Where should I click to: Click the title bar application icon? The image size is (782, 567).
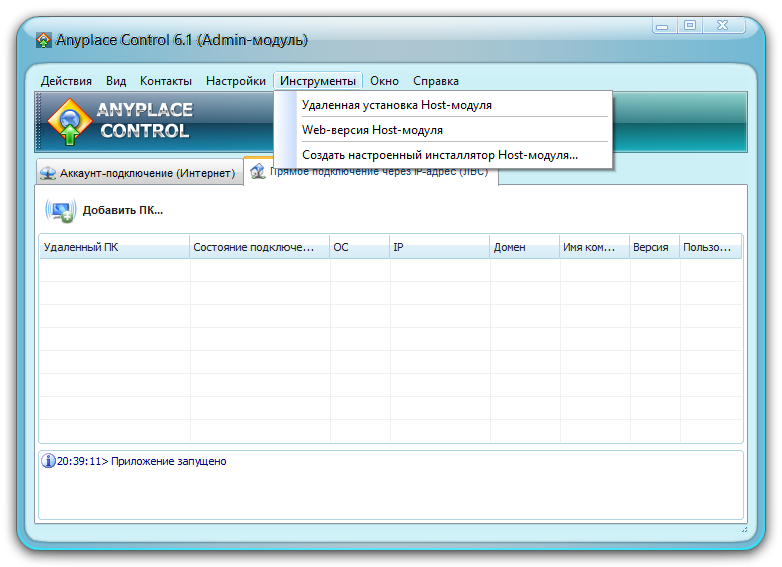coord(44,40)
